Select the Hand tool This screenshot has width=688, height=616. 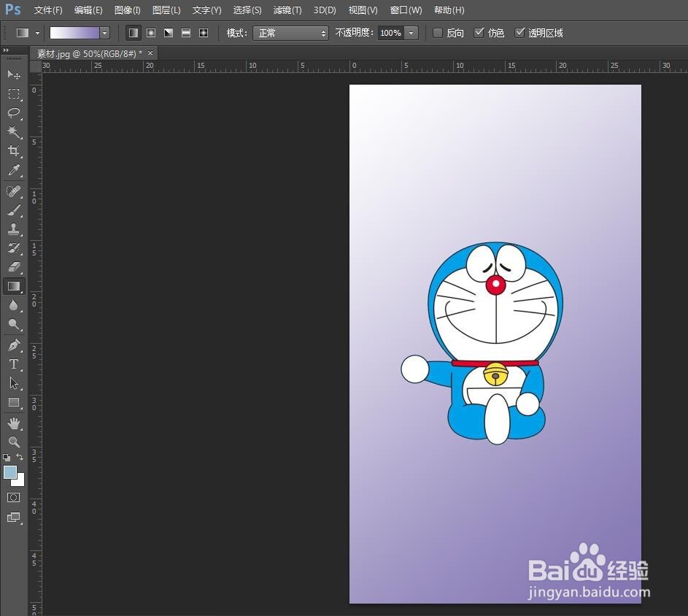14,423
